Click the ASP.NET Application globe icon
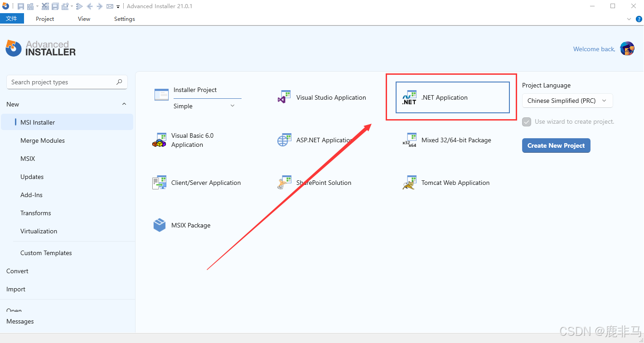The height and width of the screenshot is (343, 644). coord(284,140)
